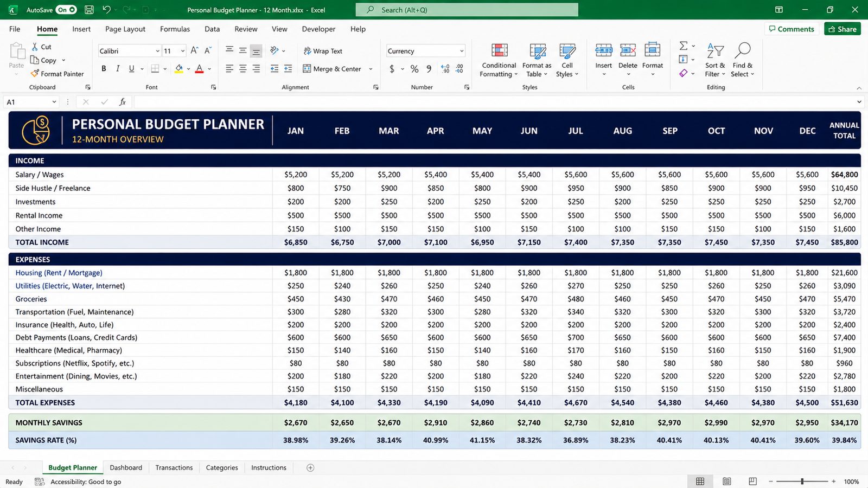Adjust the zoom slider in status bar
The image size is (868, 488).
[802, 481]
